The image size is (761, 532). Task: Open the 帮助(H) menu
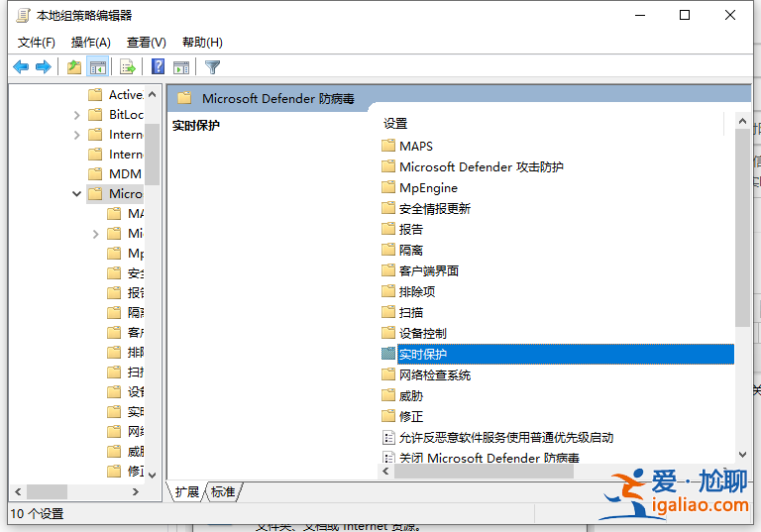pos(202,43)
